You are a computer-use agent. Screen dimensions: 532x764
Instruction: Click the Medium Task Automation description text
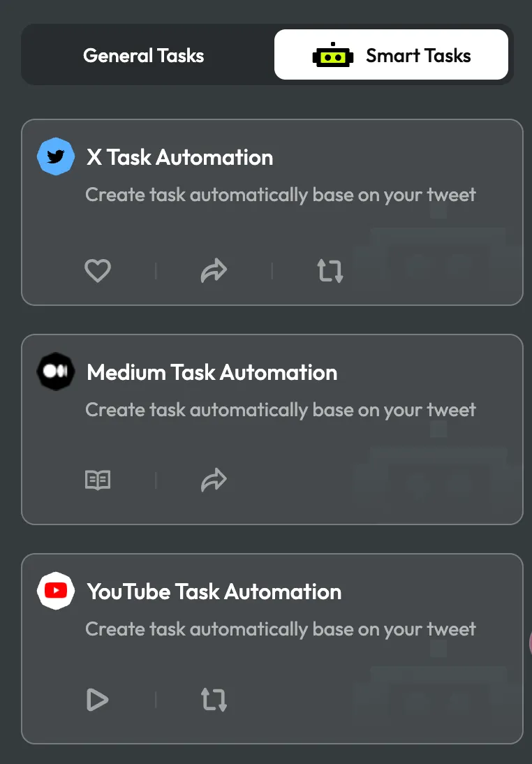click(x=280, y=409)
